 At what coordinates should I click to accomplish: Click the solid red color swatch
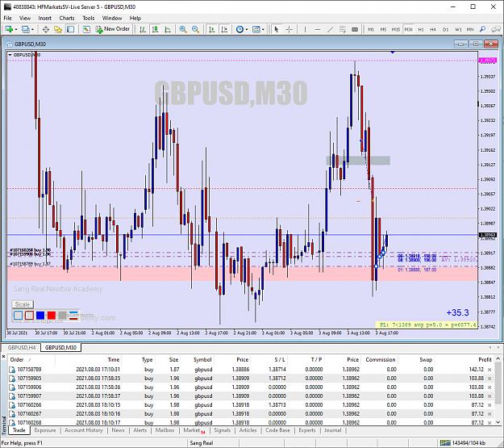click(52, 316)
